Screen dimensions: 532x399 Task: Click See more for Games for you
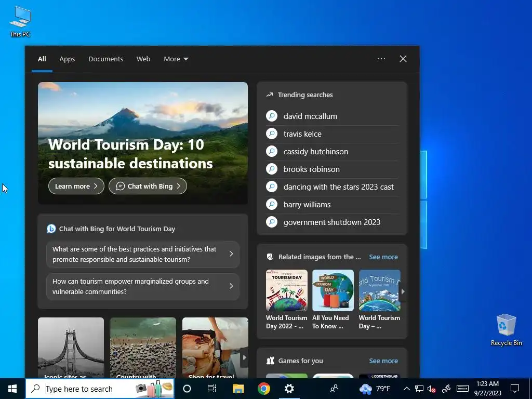(383, 361)
